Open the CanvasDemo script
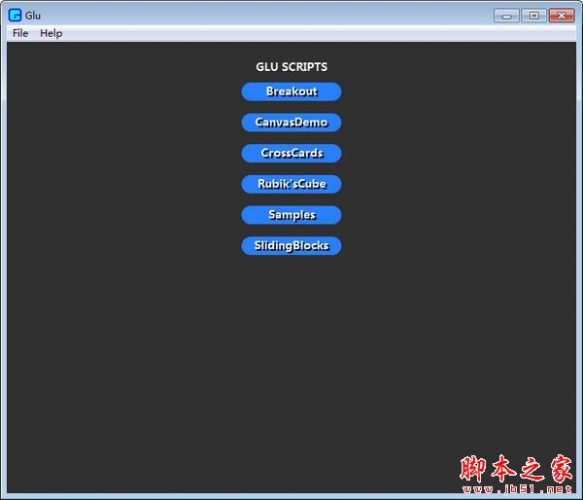Image resolution: width=583 pixels, height=500 pixels. 292,122
